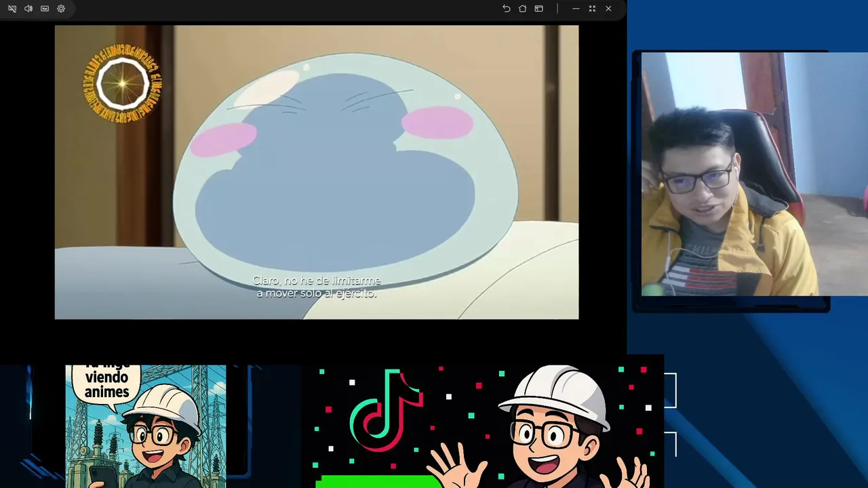Click the back arrow icon in top bar

(x=506, y=9)
